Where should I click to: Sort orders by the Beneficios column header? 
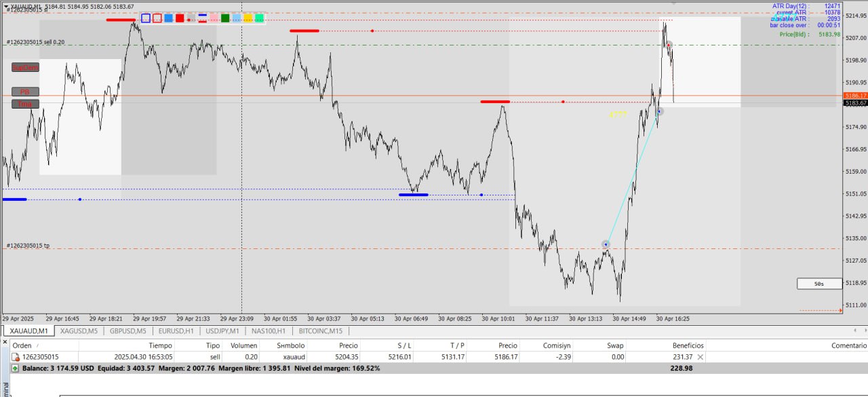[x=688, y=345]
